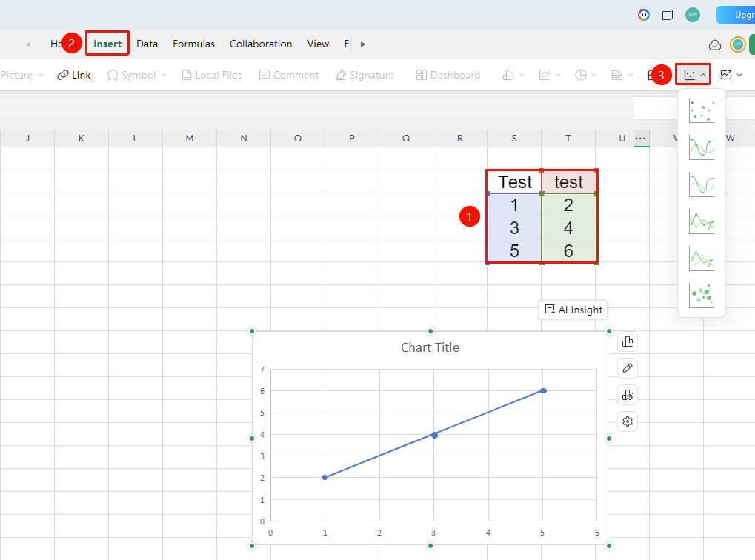755x560 pixels.
Task: Click the chart data point at x=1
Action: click(325, 477)
